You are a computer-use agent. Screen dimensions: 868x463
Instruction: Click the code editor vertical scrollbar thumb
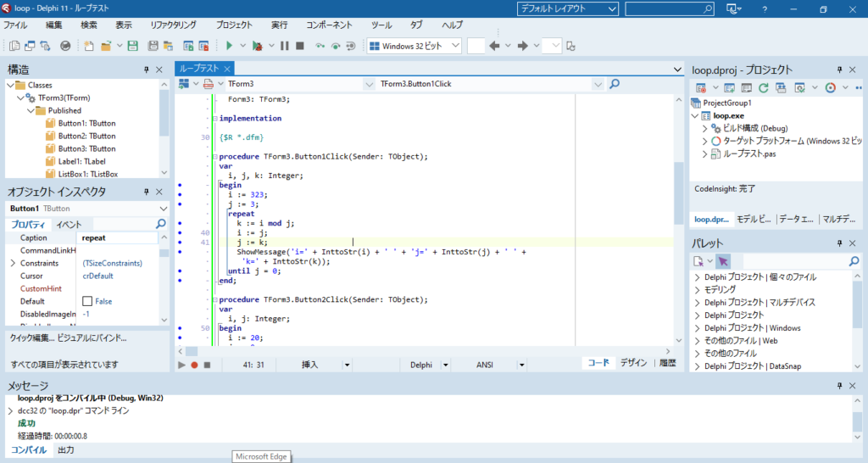[x=679, y=192]
